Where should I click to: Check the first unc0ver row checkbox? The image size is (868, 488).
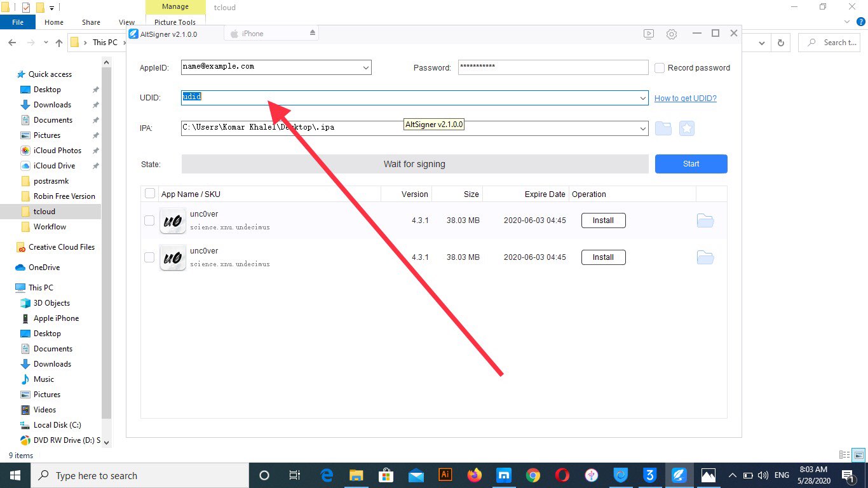pyautogui.click(x=149, y=220)
